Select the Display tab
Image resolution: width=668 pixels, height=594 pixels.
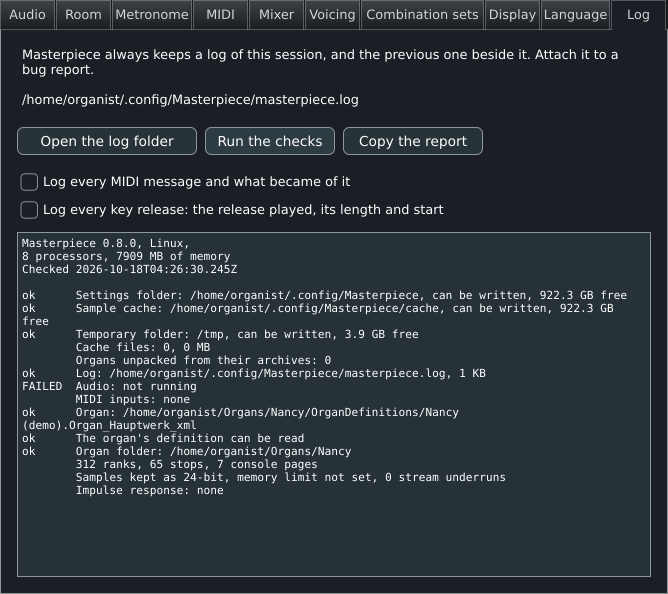coord(512,15)
